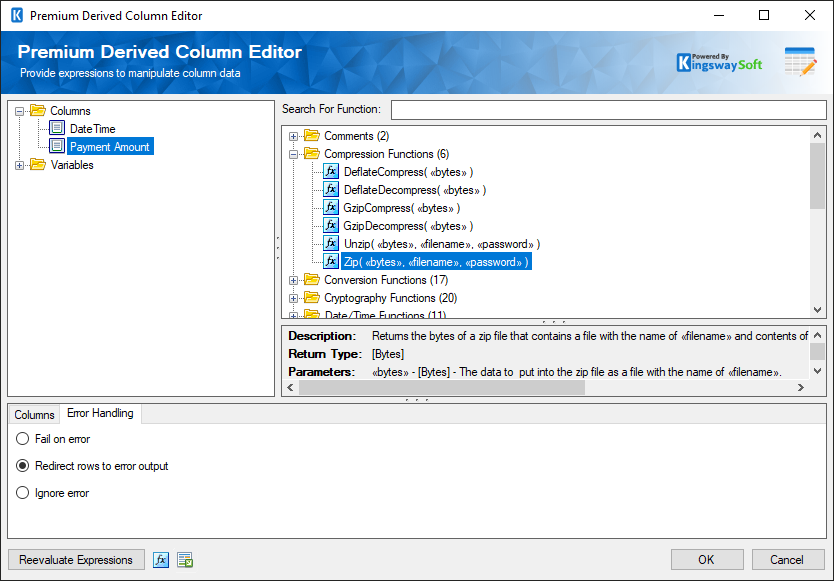
Task: Click the Comments folder icon
Action: [x=312, y=136]
